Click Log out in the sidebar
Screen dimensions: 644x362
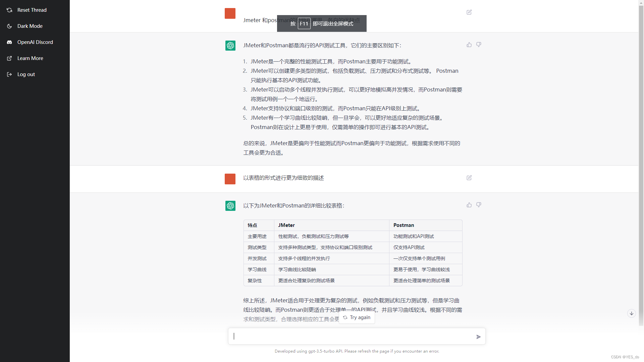coord(35,74)
